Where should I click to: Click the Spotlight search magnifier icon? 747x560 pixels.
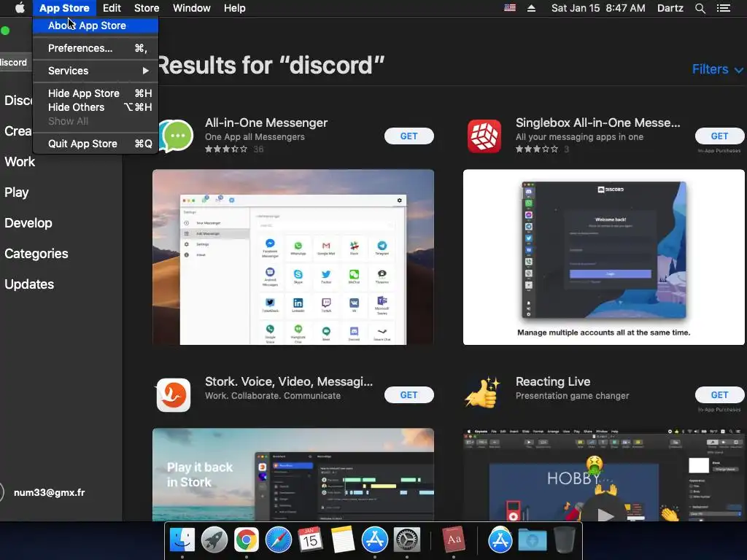(700, 8)
